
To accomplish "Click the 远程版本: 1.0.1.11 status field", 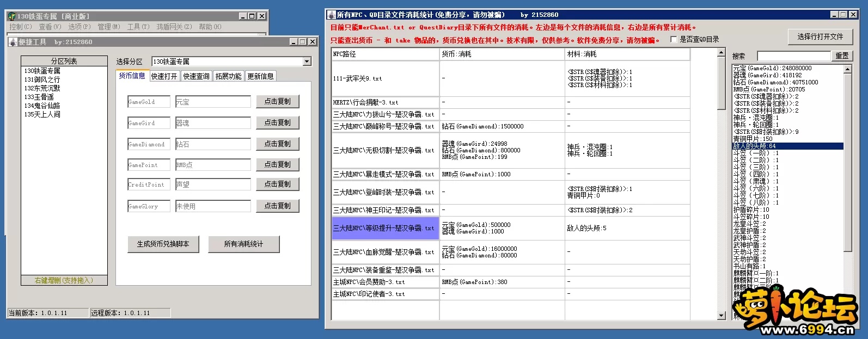I will (130, 313).
